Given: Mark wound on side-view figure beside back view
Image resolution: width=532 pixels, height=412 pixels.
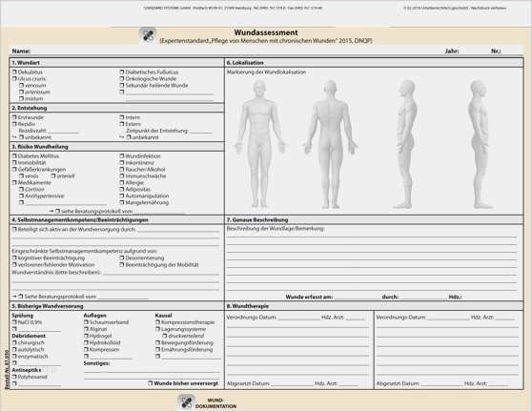Looking at the screenshot, I should pyautogui.click(x=406, y=144).
